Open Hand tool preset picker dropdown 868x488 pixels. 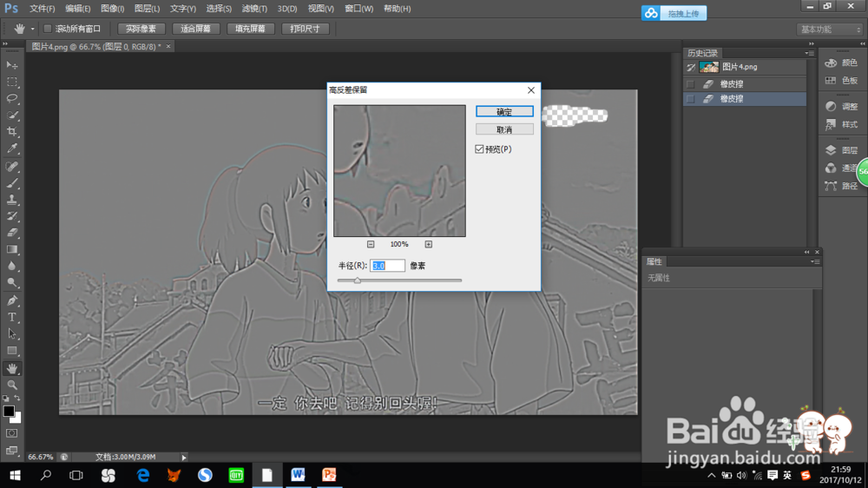click(32, 29)
